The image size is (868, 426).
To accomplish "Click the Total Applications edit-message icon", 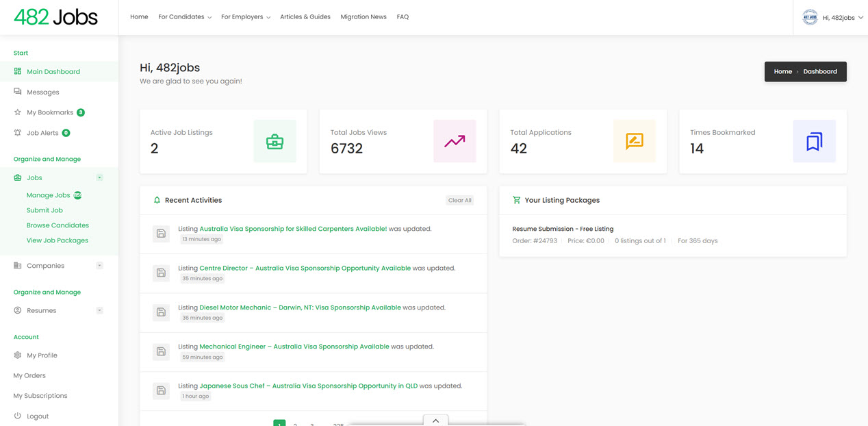I will [x=635, y=142].
